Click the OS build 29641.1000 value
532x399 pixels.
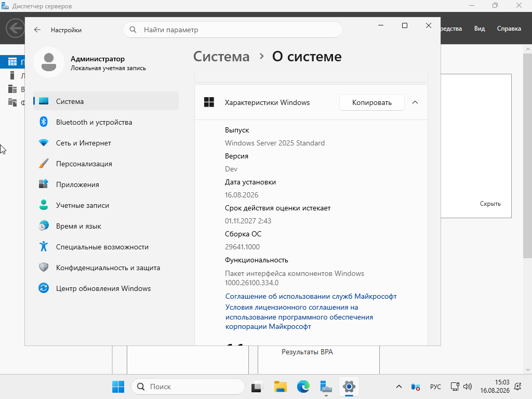[242, 247]
